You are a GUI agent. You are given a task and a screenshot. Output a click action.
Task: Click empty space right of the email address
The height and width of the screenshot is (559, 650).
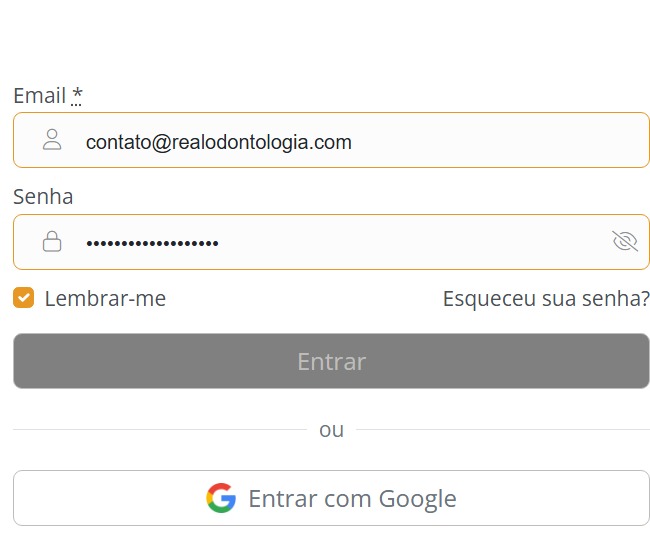click(500, 140)
